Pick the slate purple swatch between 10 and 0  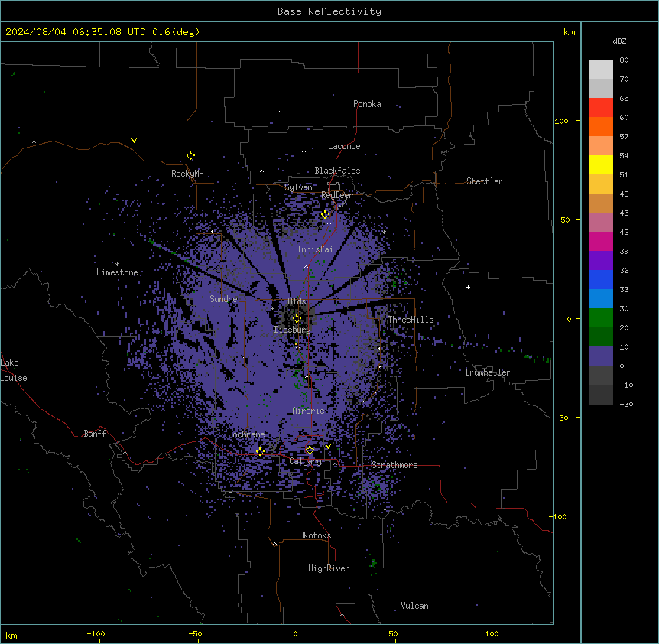601,356
